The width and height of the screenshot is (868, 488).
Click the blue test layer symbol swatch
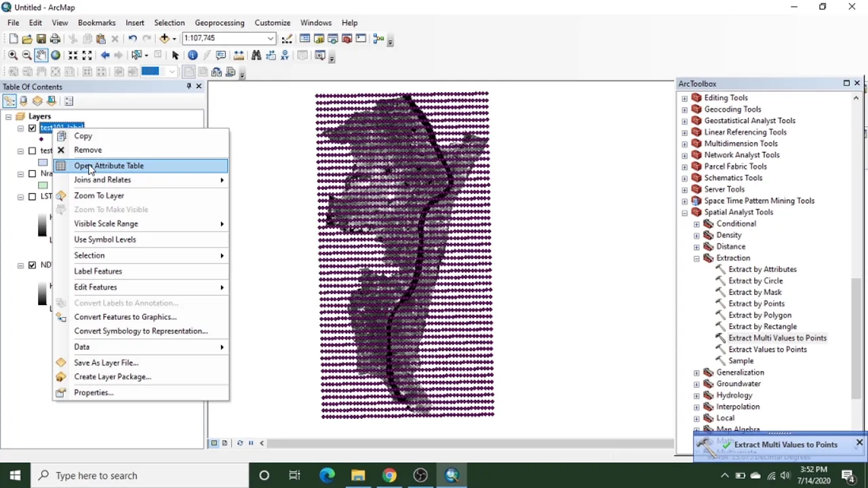43,162
